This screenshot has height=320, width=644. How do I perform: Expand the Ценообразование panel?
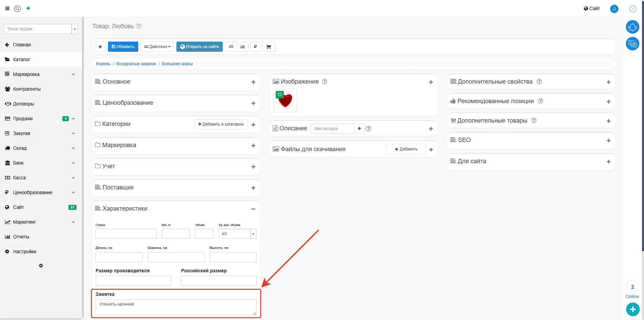click(x=253, y=103)
